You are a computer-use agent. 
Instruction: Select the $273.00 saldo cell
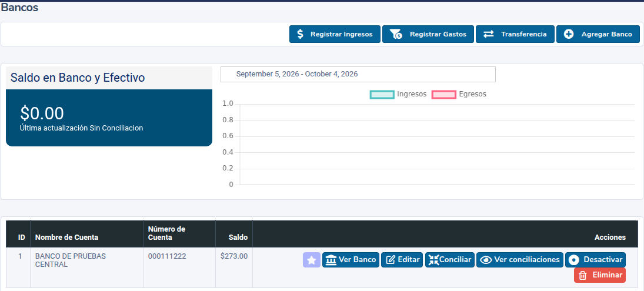point(234,267)
